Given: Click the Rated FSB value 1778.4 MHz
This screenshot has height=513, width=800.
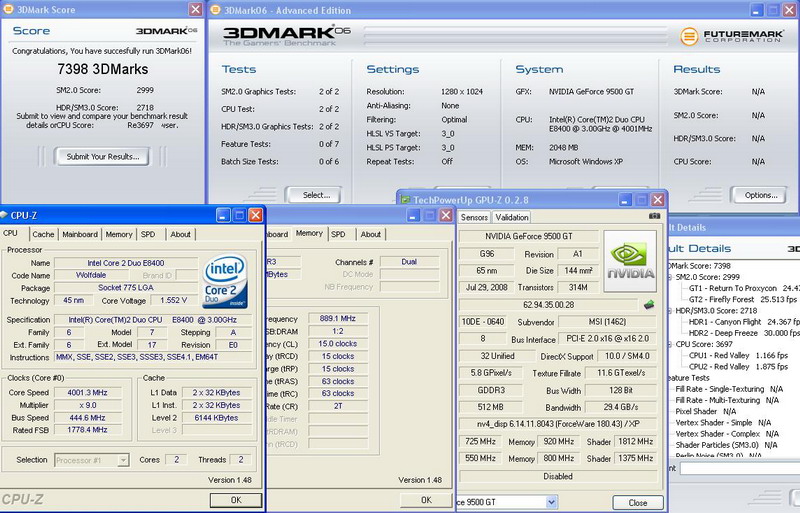Looking at the screenshot, I should point(87,430).
